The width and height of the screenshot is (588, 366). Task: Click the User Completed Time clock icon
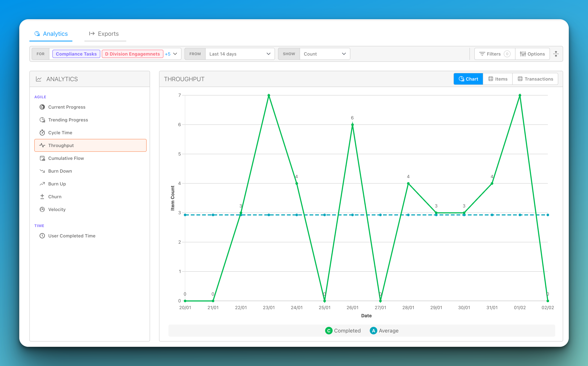click(42, 236)
